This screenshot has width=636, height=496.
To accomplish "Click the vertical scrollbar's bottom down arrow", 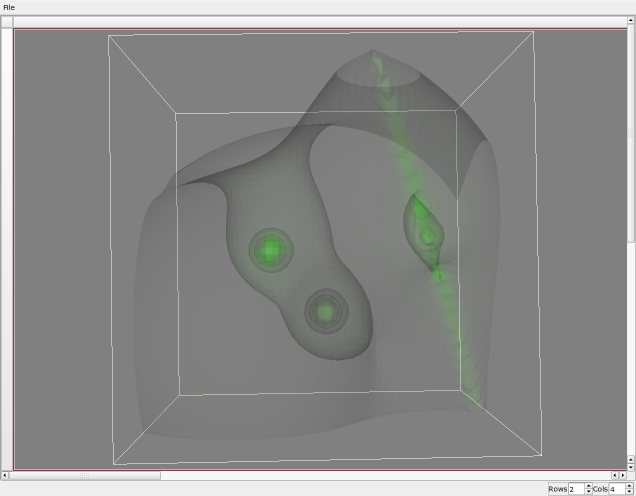I will (631, 467).
